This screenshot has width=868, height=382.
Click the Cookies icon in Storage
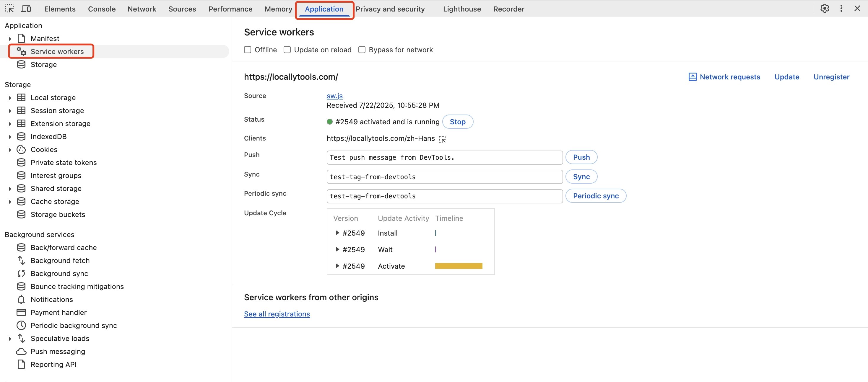coord(21,149)
